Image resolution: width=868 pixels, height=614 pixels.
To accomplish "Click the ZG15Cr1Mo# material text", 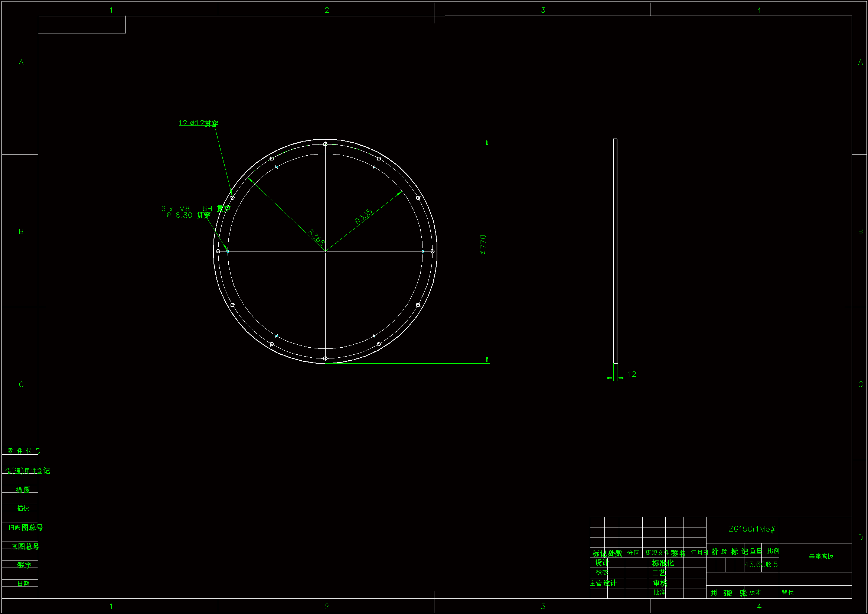I will (751, 529).
